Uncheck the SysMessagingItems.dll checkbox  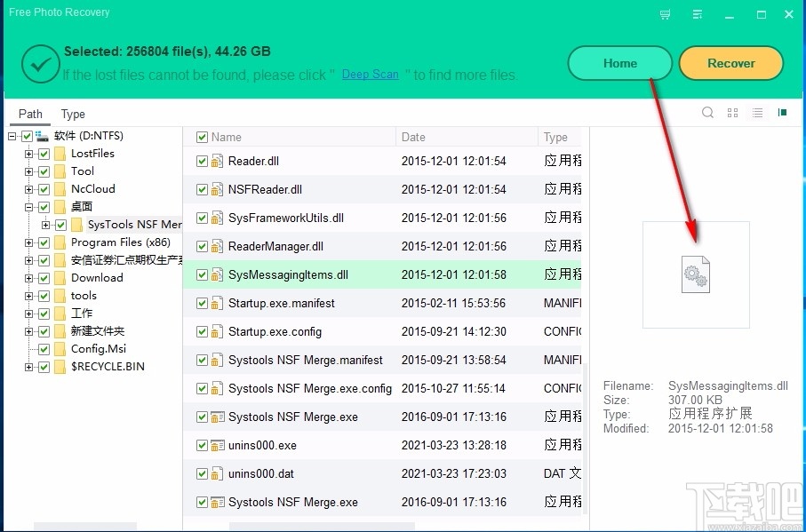click(x=202, y=274)
